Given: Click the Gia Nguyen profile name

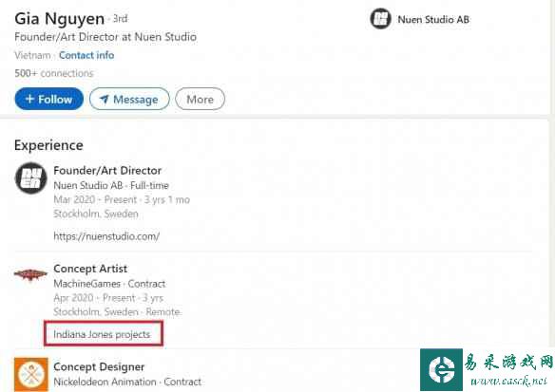Looking at the screenshot, I should 60,19.
